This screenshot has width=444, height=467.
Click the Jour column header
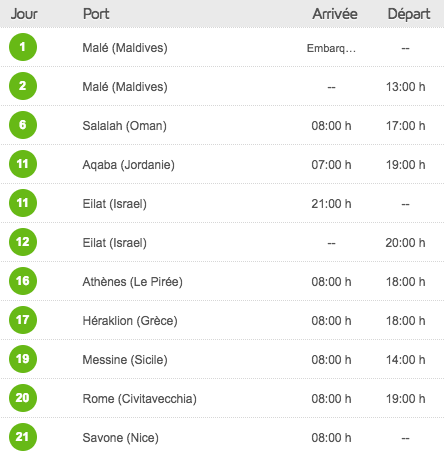24,14
